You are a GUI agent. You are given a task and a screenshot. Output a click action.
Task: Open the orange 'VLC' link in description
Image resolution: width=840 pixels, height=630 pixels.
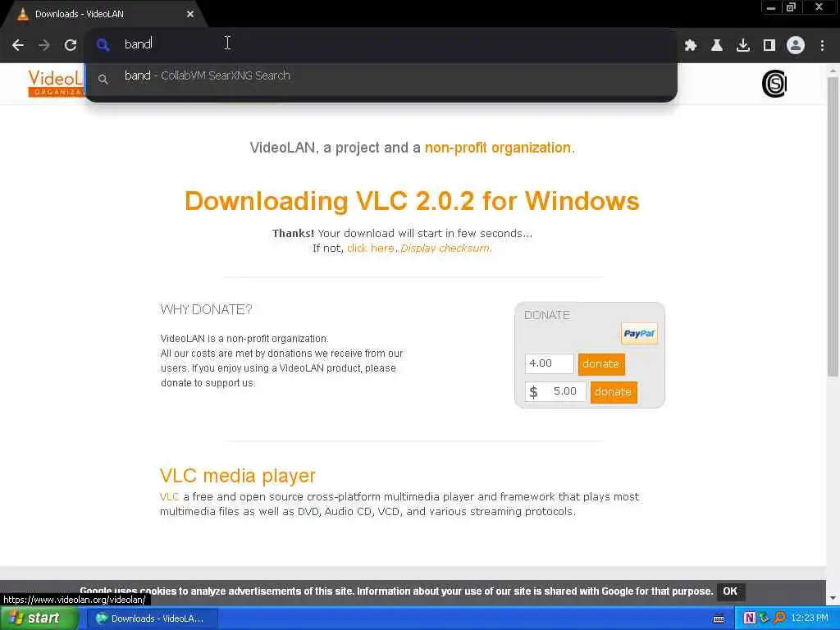click(169, 497)
